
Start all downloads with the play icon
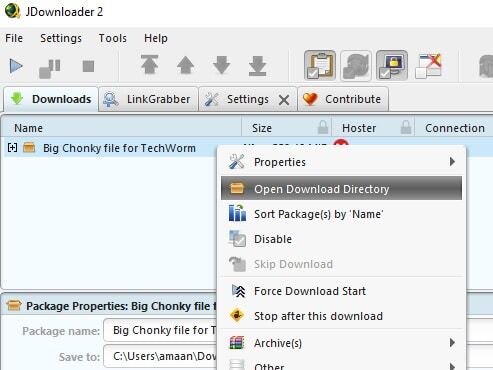coord(16,66)
